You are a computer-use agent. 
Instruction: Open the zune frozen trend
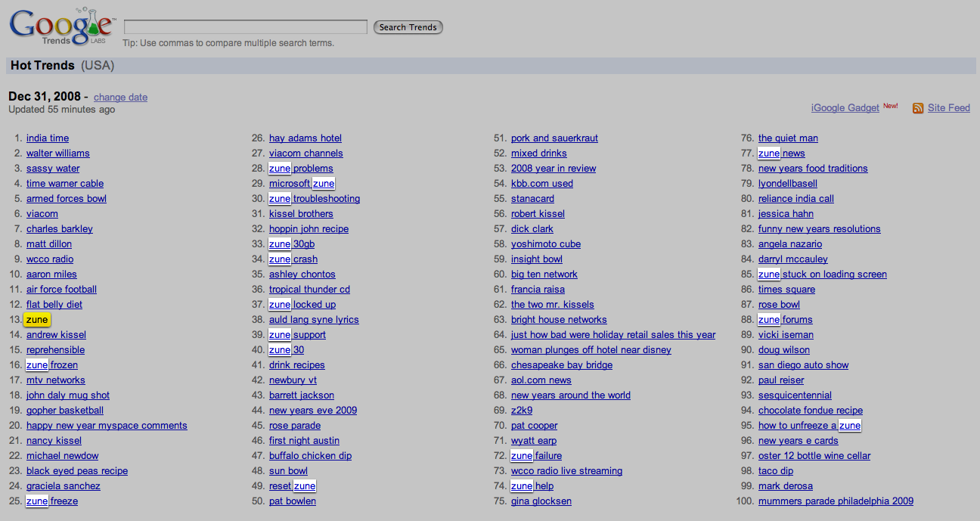coord(52,365)
